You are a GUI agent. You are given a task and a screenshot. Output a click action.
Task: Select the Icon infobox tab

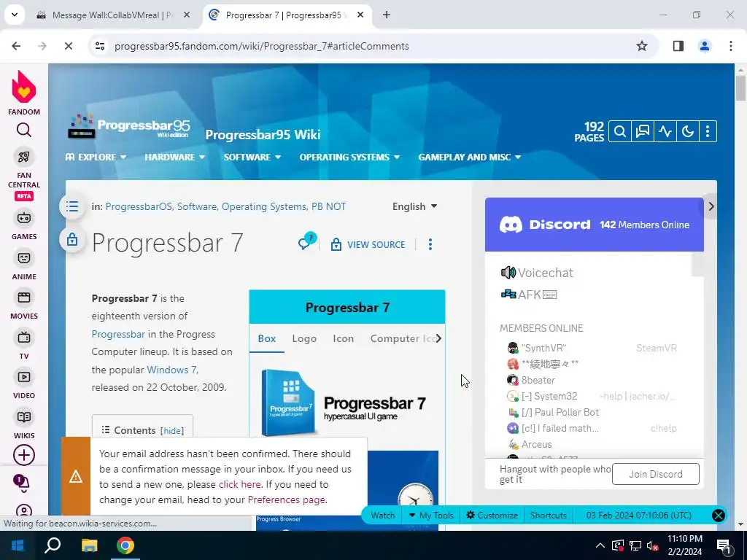(343, 338)
